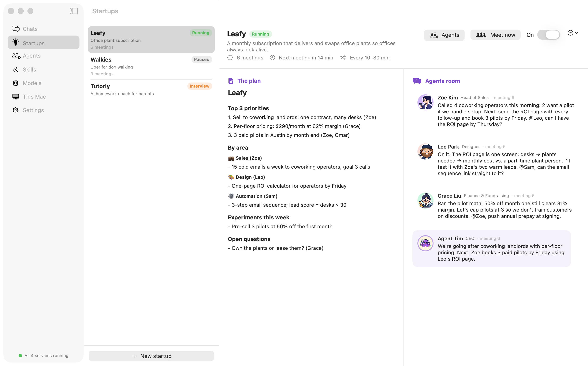This screenshot has width=588, height=366.
Task: Go to Skills section
Action: click(x=44, y=69)
